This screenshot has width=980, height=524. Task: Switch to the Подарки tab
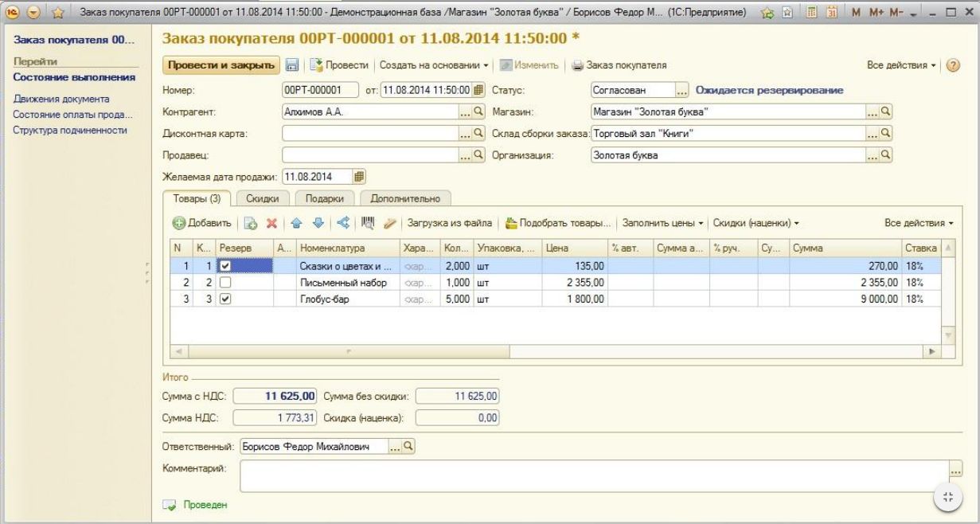(x=325, y=197)
